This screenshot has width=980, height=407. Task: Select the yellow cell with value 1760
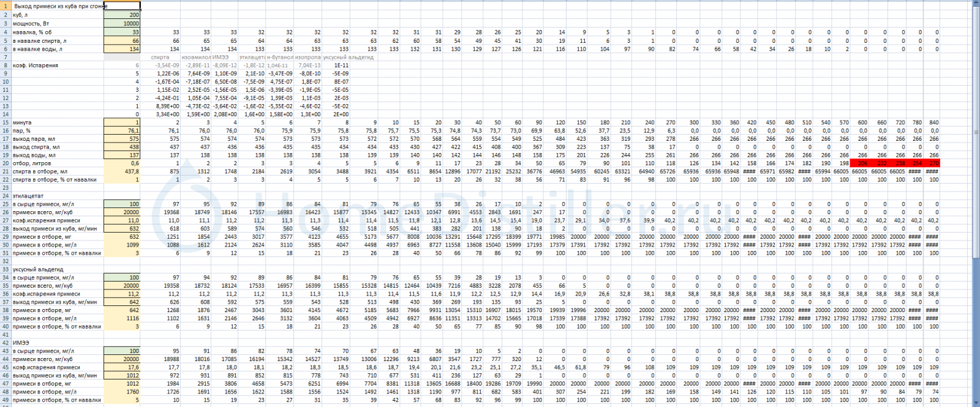(x=122, y=392)
